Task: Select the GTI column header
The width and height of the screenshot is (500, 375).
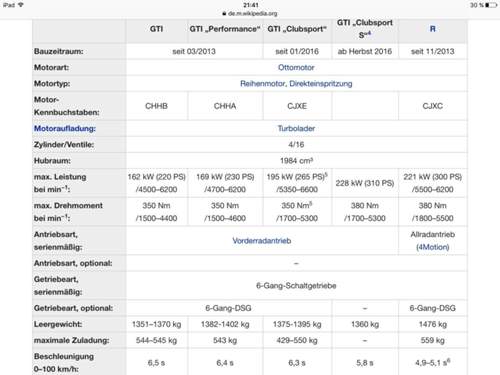Action: click(156, 29)
